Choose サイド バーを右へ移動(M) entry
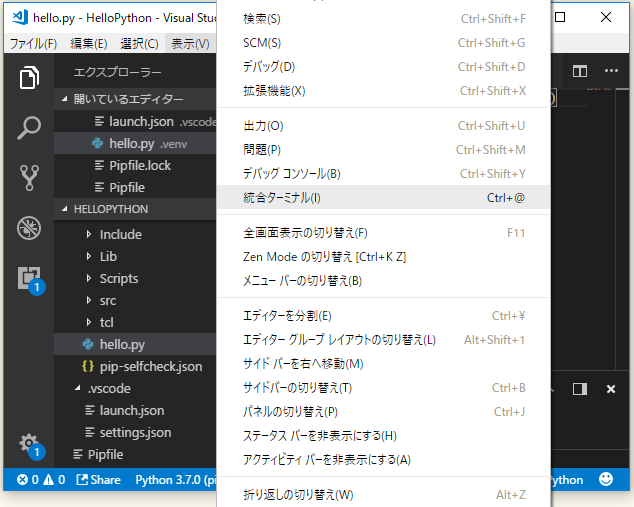 383,364
